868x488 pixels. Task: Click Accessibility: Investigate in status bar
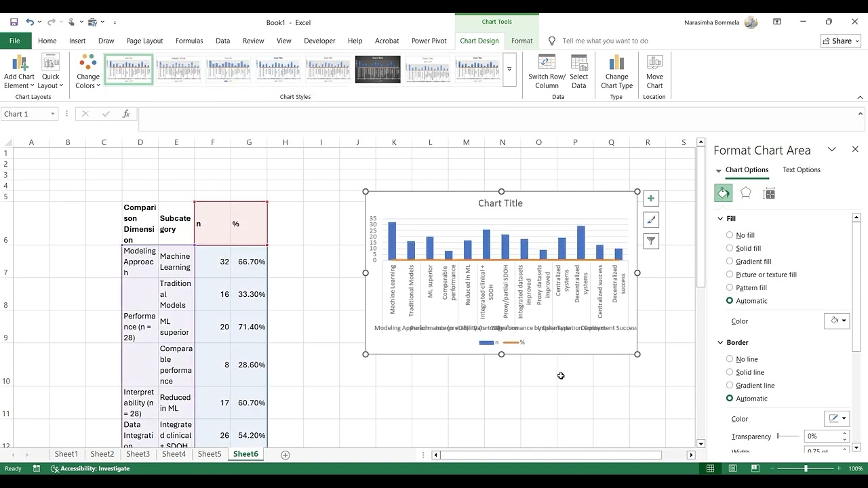(x=90, y=468)
